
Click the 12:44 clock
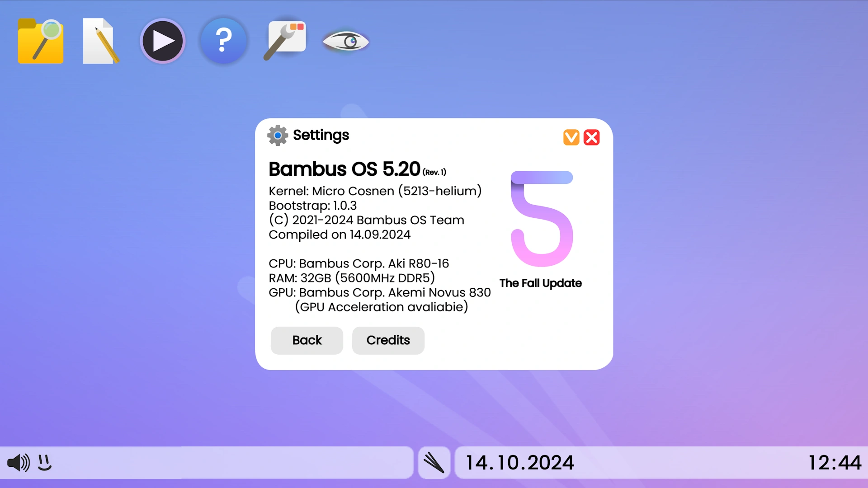[835, 463]
